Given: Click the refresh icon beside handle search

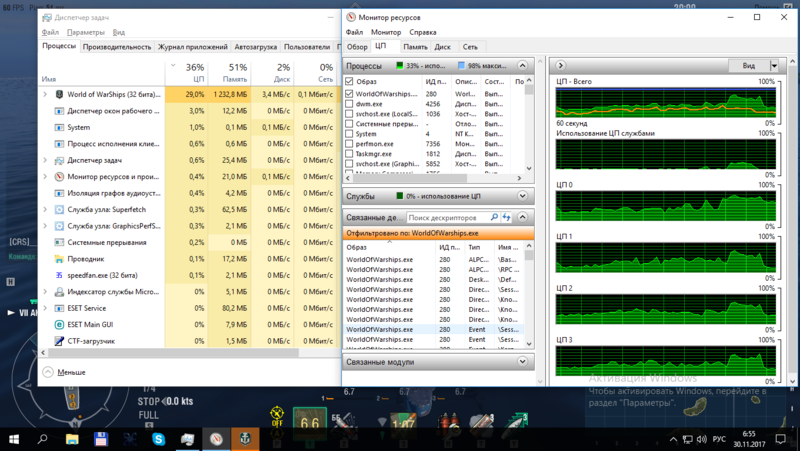Looking at the screenshot, I should click(x=506, y=217).
